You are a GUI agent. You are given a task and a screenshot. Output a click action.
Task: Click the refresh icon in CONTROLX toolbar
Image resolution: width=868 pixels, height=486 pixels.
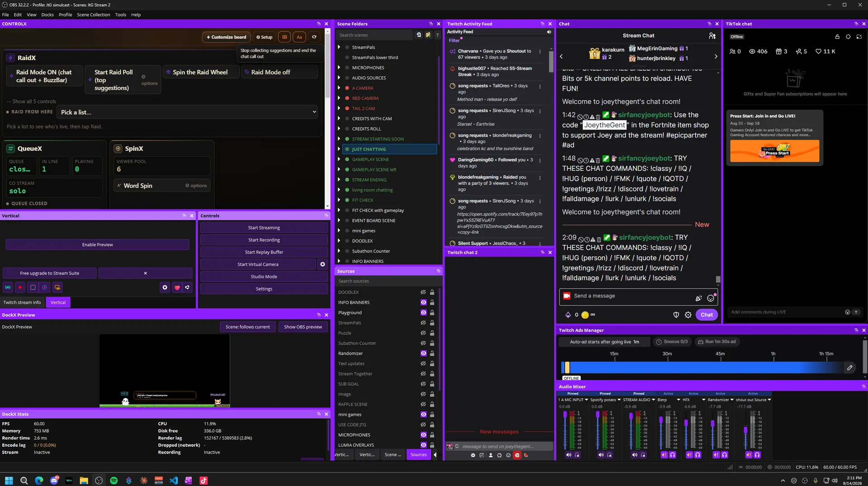click(x=314, y=37)
